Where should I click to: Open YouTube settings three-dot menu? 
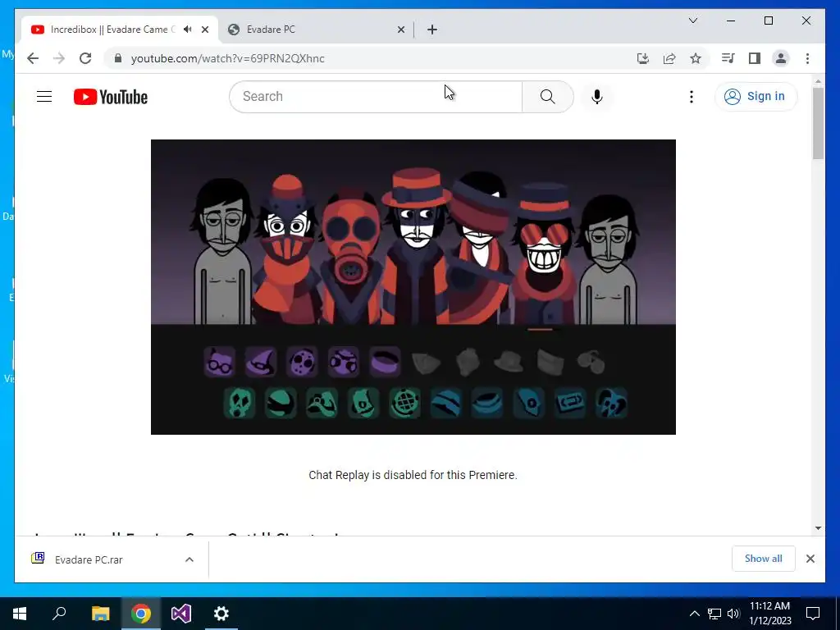(x=692, y=97)
